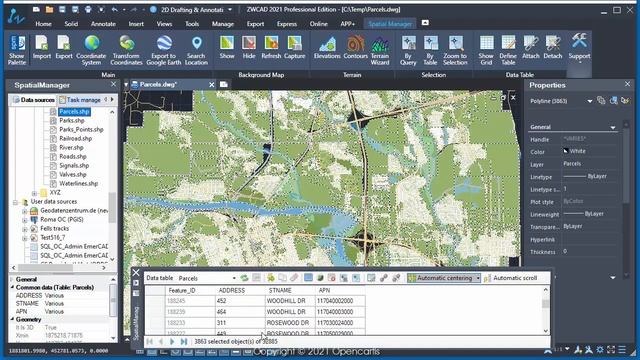Select Waterlines.shp in the tree
Screen dimensions: 640x360
click(78, 183)
